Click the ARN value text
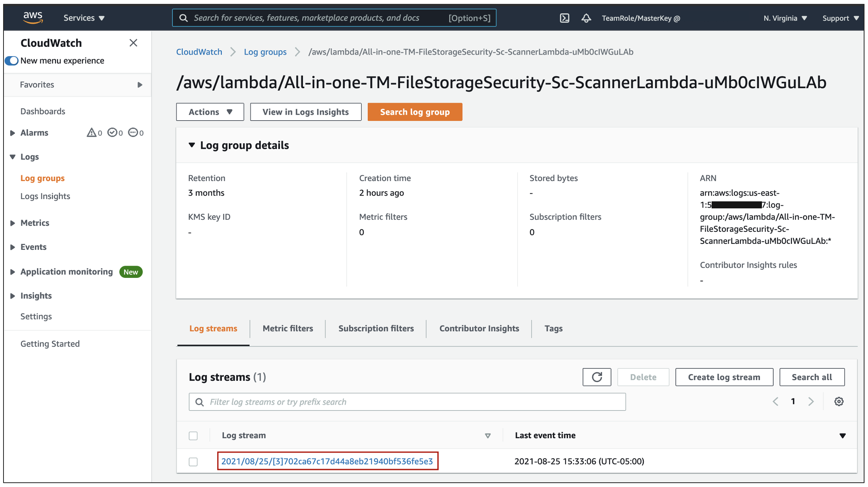Image resolution: width=868 pixels, height=487 pixels. [767, 217]
